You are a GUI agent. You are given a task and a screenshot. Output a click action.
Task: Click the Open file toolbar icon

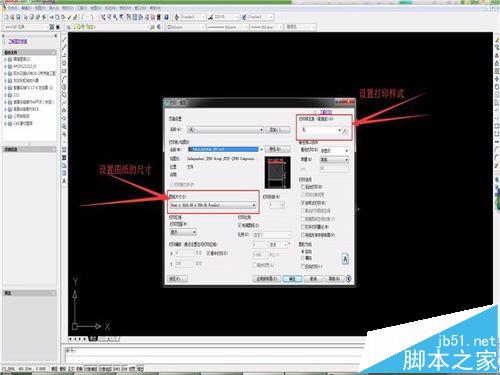(x=12, y=17)
